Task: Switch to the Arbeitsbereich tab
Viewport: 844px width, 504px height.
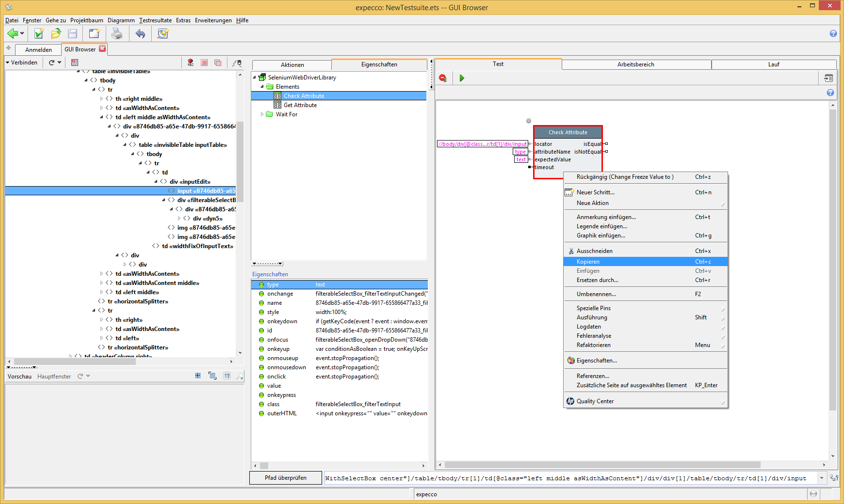Action: pyautogui.click(x=635, y=64)
